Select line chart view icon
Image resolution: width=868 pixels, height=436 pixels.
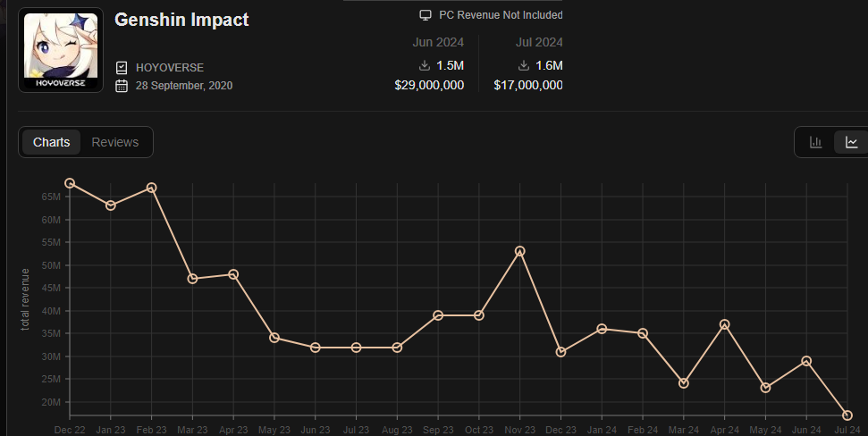point(851,142)
